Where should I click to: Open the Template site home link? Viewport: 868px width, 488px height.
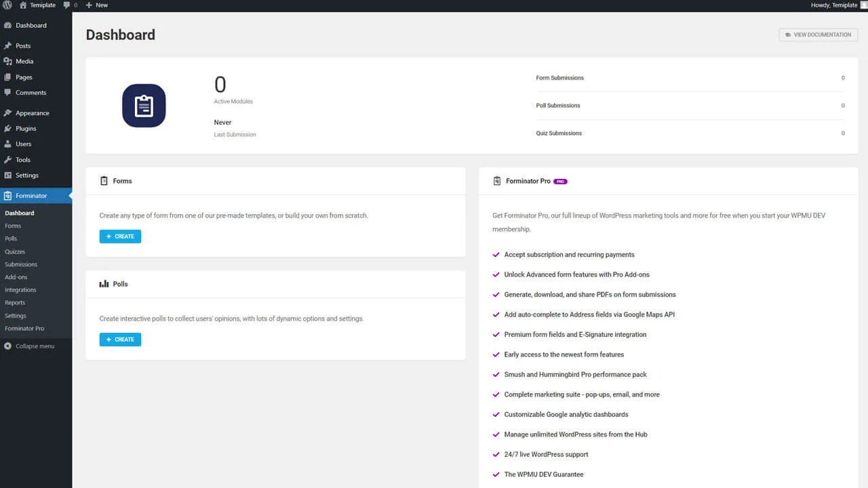37,5
